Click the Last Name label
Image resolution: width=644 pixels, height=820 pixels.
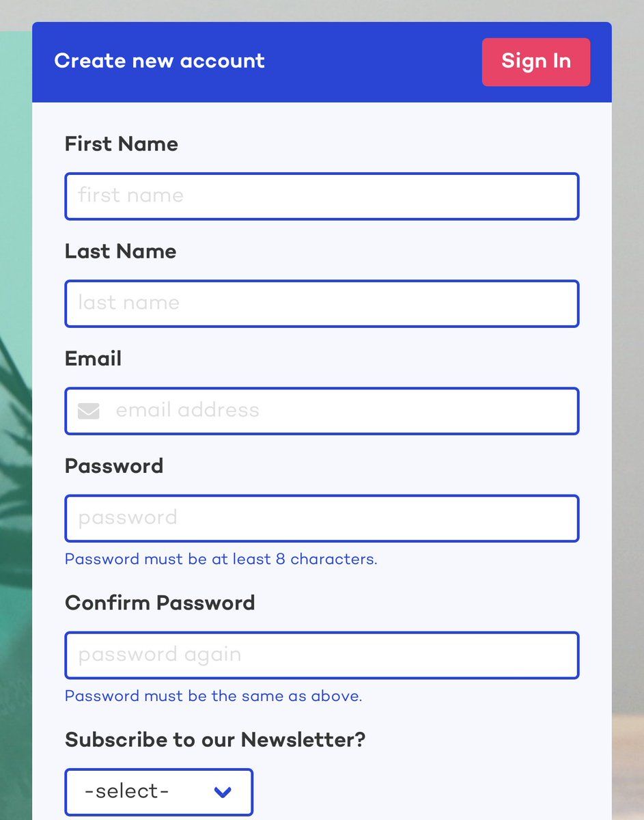click(121, 251)
